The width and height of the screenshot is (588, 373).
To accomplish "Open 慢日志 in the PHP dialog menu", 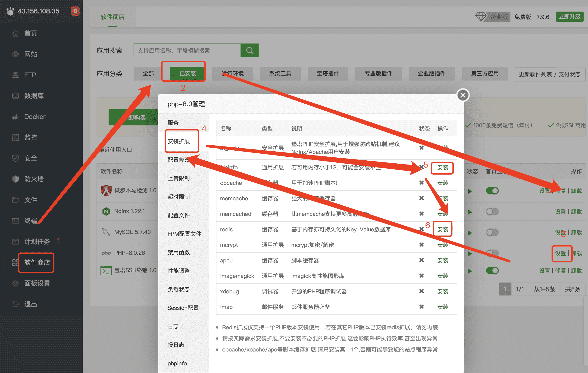I will click(x=184, y=345).
